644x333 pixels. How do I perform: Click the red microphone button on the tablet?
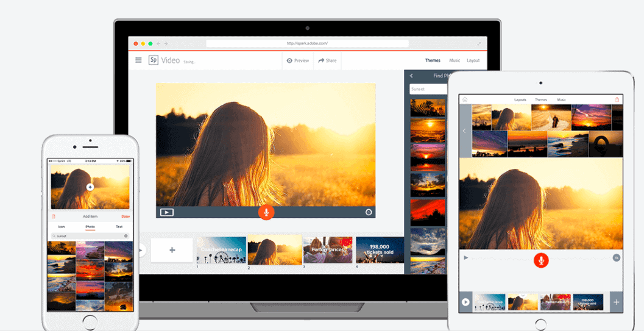(541, 260)
